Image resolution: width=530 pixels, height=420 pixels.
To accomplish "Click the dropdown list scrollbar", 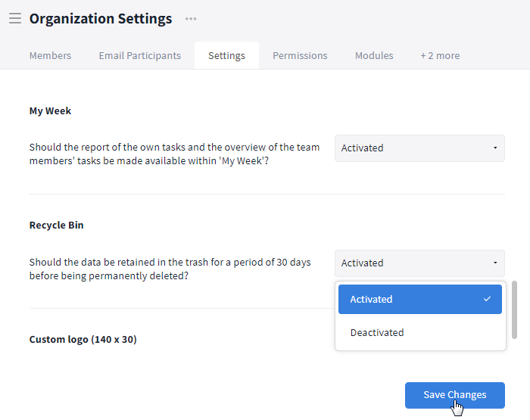I will (x=515, y=310).
